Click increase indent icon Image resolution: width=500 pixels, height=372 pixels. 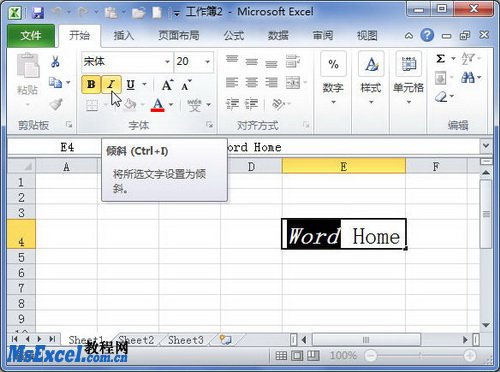[251, 104]
